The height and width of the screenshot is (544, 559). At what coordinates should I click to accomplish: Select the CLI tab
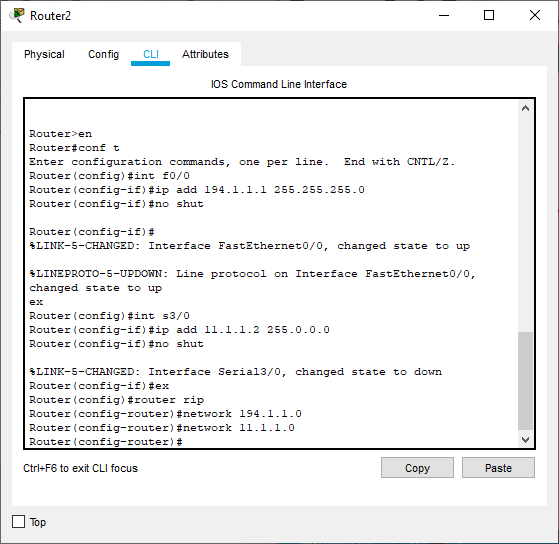point(150,54)
